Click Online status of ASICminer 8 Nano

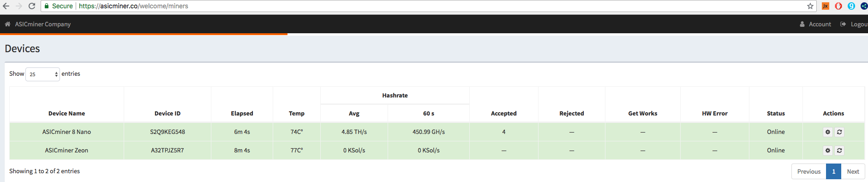tap(776, 132)
